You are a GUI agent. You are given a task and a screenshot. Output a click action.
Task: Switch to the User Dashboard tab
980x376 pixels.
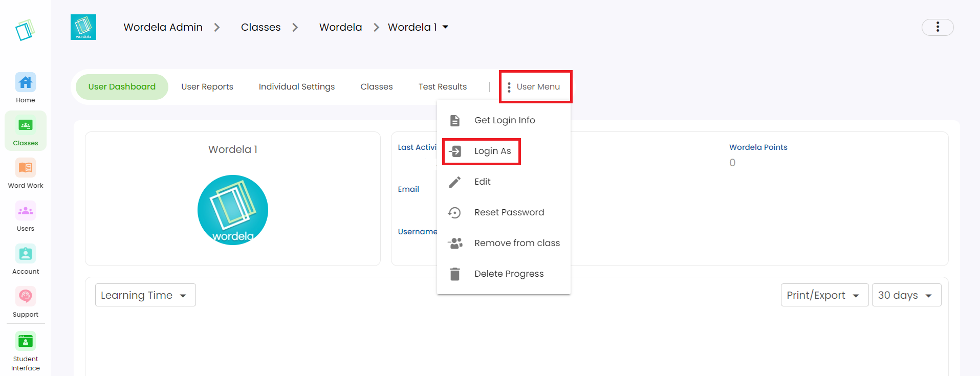pyautogui.click(x=122, y=87)
